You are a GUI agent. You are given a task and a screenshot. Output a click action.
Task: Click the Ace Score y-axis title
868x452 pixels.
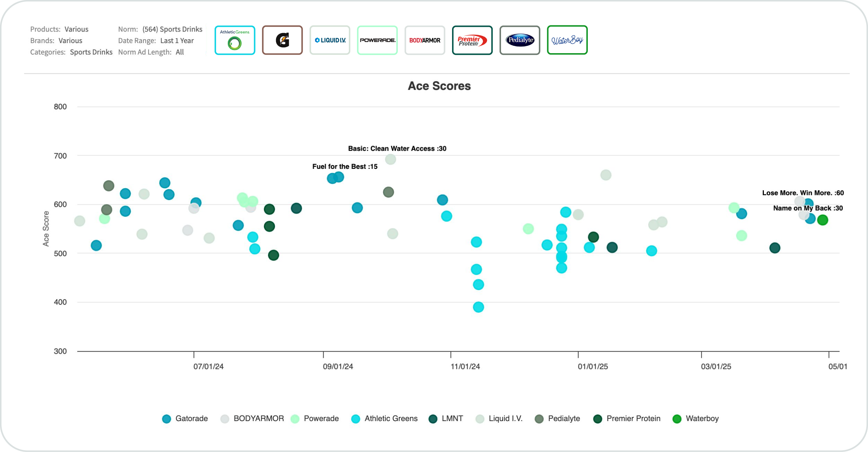coord(46,229)
